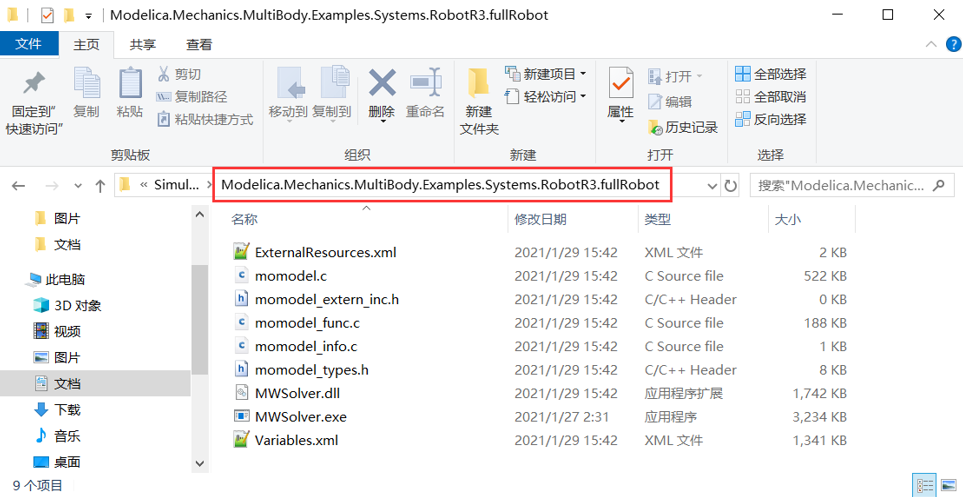Open 3D Objects in navigation pane

click(x=67, y=305)
